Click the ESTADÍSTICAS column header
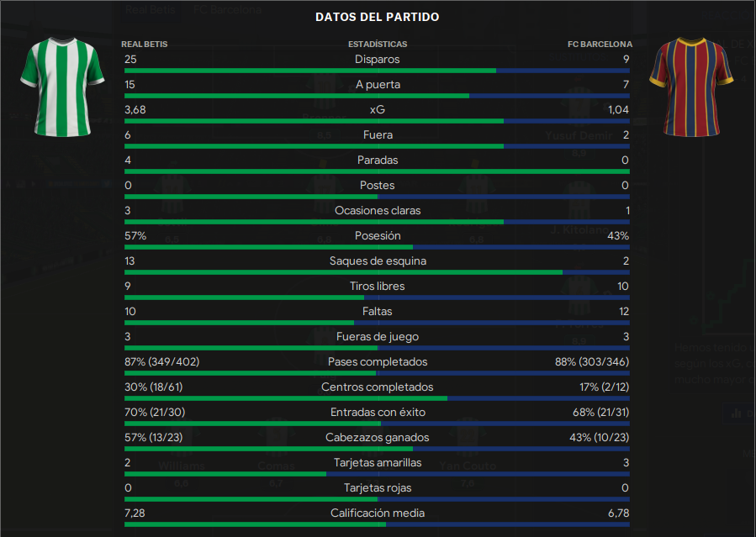This screenshot has height=537, width=756. pyautogui.click(x=378, y=45)
